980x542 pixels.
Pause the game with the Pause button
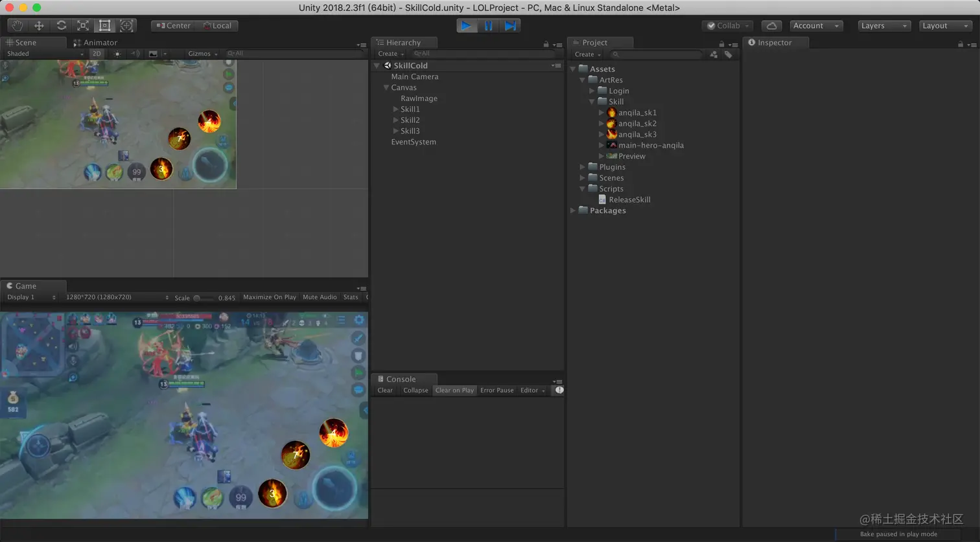pyautogui.click(x=489, y=26)
